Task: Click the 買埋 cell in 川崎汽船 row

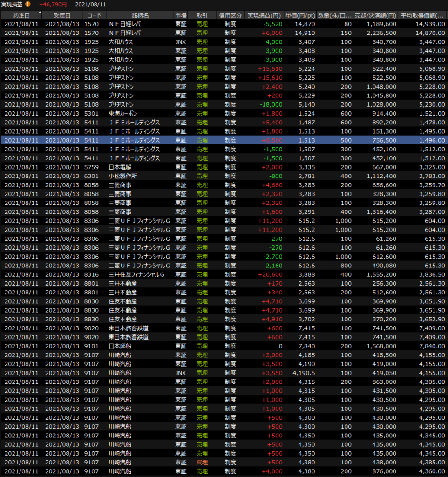Action: click(x=202, y=463)
